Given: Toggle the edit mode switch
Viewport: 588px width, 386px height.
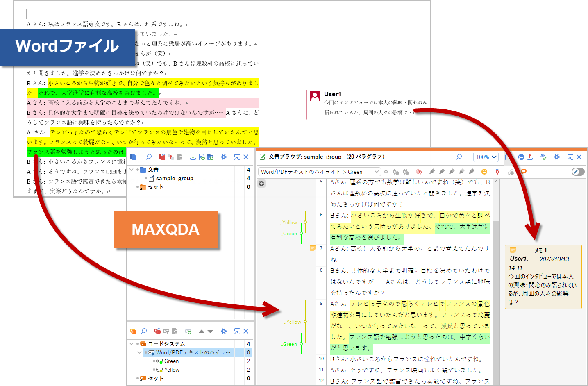Looking at the screenshot, I should click(x=578, y=172).
